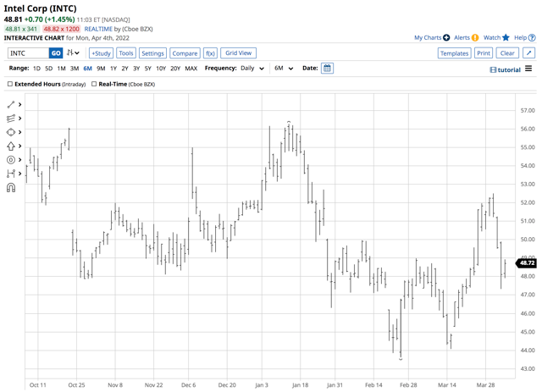Enable the Real-Time Cboe BZX checkbox

point(94,84)
